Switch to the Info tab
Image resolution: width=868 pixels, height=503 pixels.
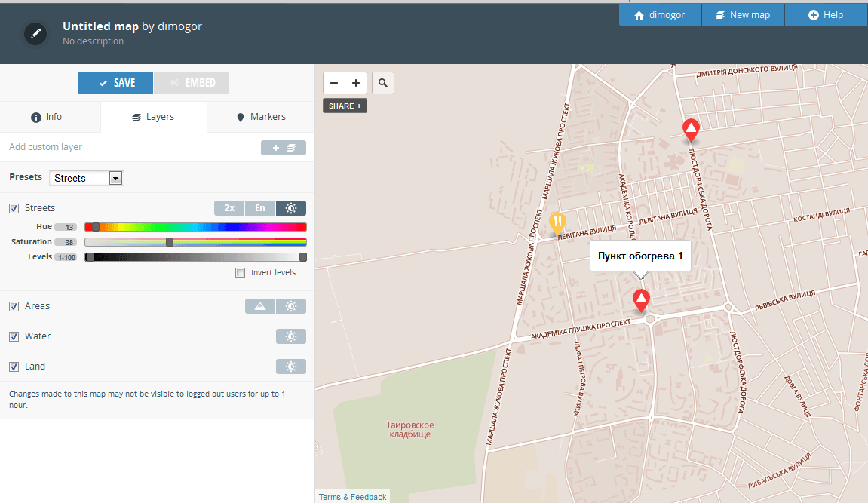tap(47, 117)
